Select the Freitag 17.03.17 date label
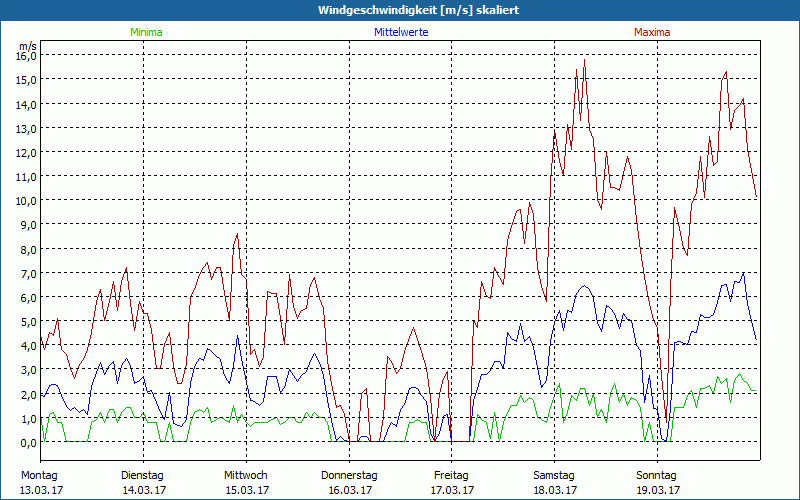Viewport: 800px width, 500px height. [452, 483]
